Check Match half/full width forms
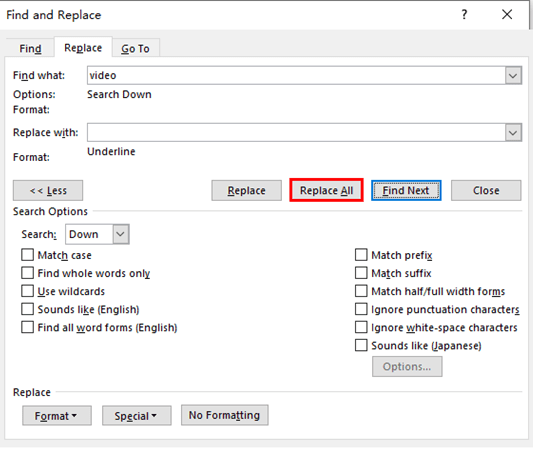The image size is (533, 455). point(361,291)
